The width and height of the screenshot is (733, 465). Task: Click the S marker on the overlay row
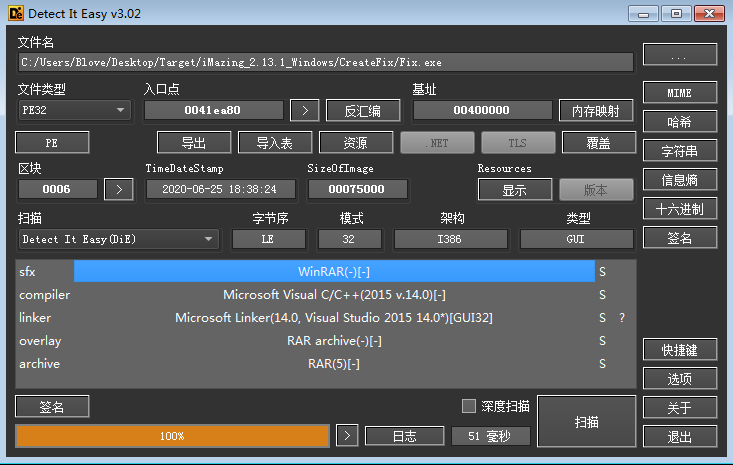(x=603, y=341)
